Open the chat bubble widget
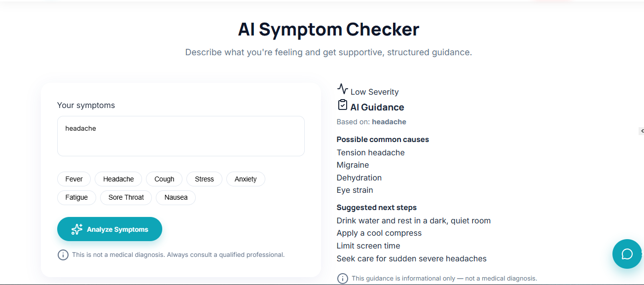Screen dimensions: 644x285 coord(627,254)
